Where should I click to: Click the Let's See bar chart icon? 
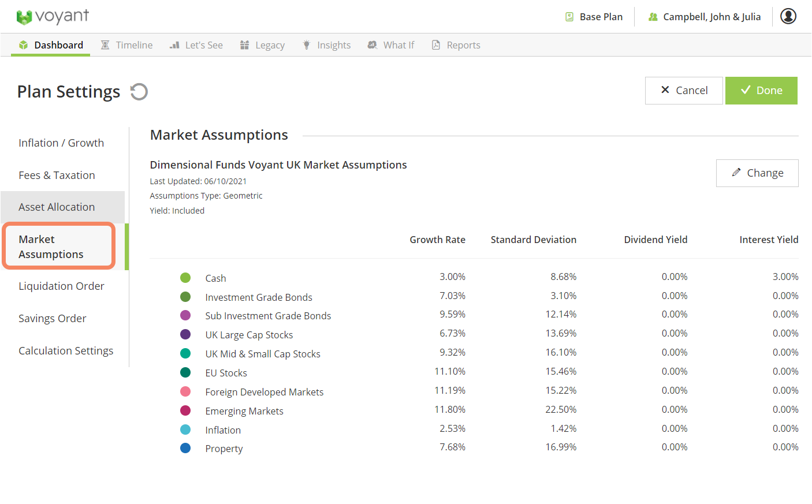(x=174, y=45)
